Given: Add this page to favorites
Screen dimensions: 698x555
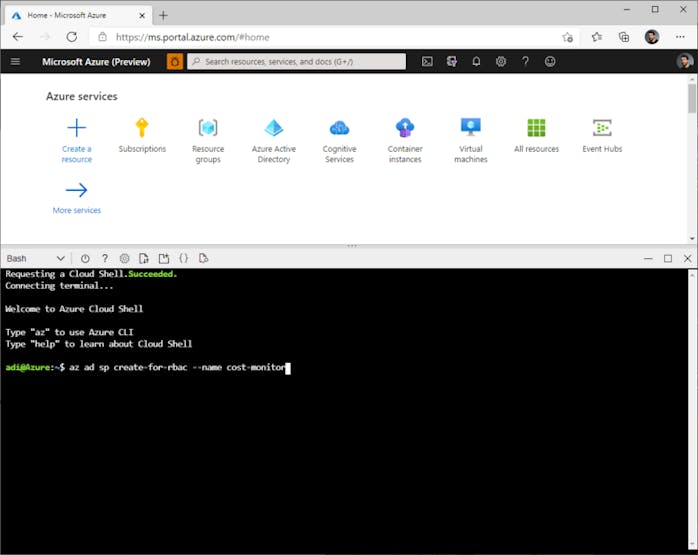Looking at the screenshot, I should (567, 37).
